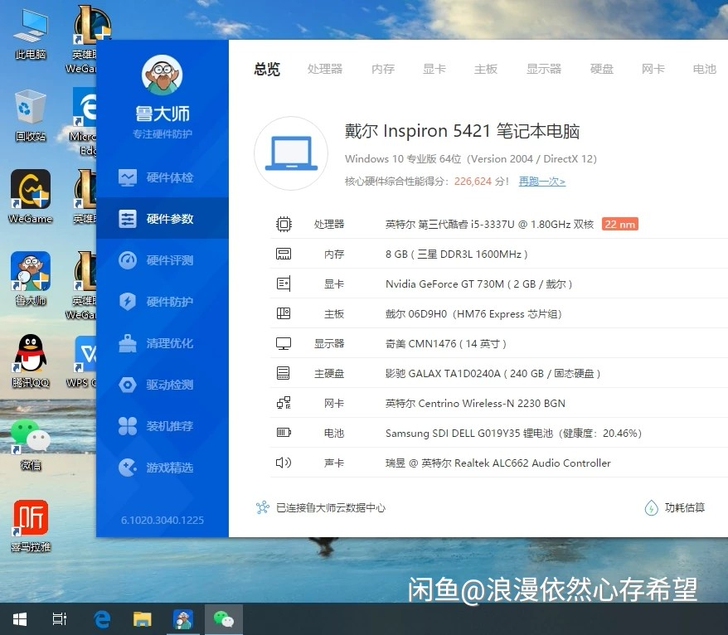Open Task View on the taskbar
Viewport: 728px width, 635px height.
59,619
